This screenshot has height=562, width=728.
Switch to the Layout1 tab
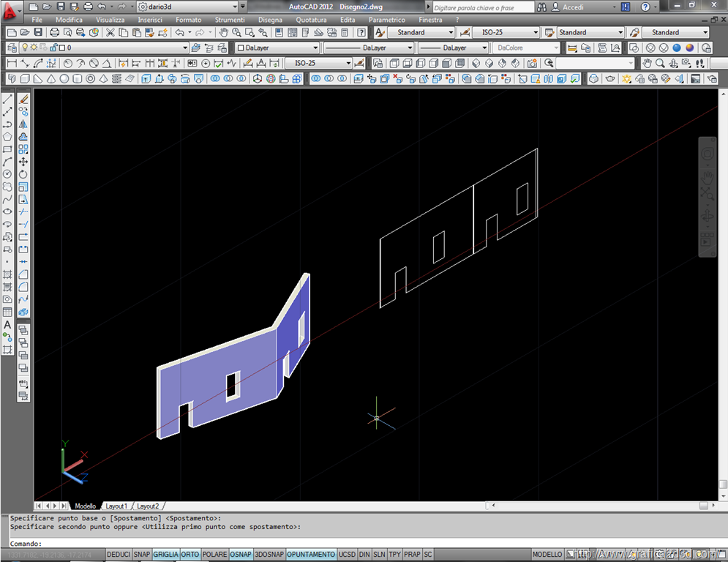(116, 506)
